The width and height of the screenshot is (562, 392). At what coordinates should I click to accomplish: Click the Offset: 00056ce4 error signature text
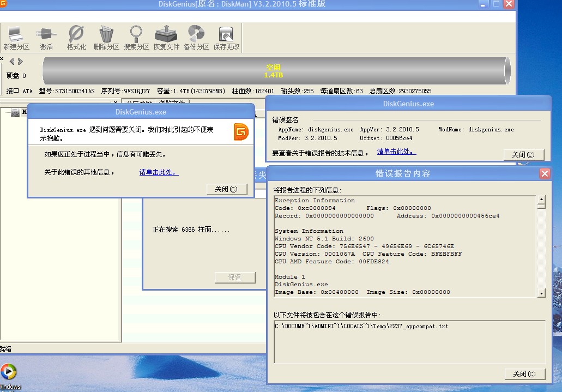pos(386,138)
